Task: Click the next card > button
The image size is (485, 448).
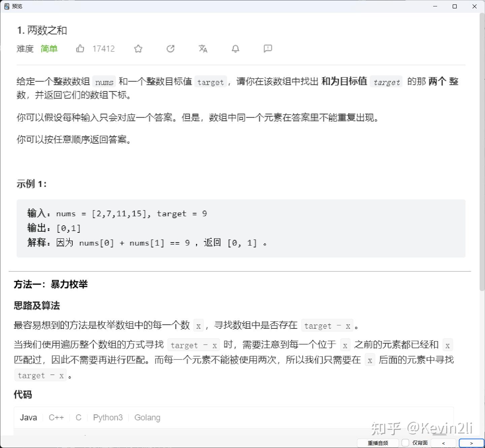Action: (471, 443)
